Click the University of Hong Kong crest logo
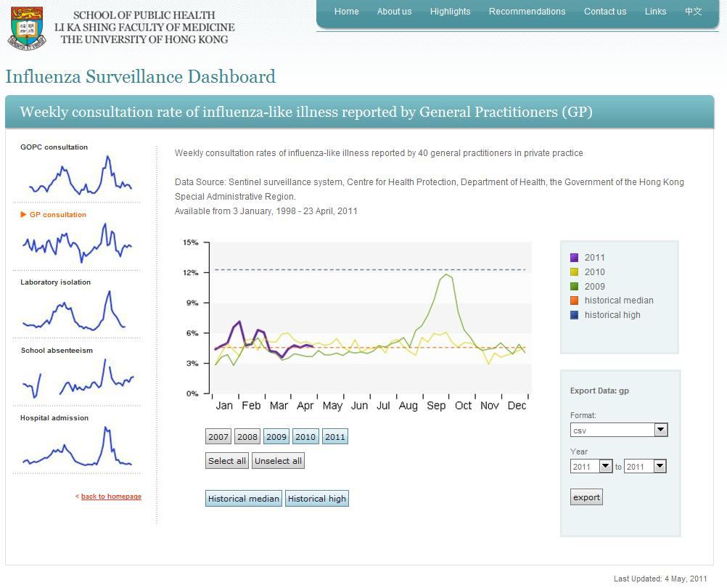The width and height of the screenshot is (727, 588). (27, 27)
